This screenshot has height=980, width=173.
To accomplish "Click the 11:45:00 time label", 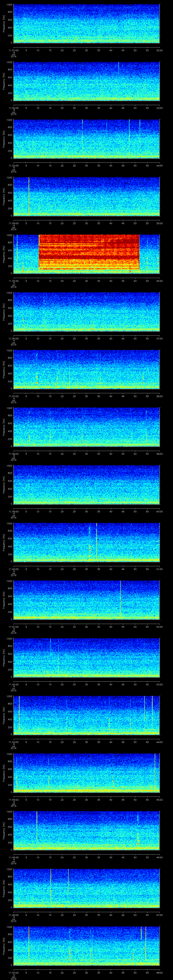I will pos(13,857).
